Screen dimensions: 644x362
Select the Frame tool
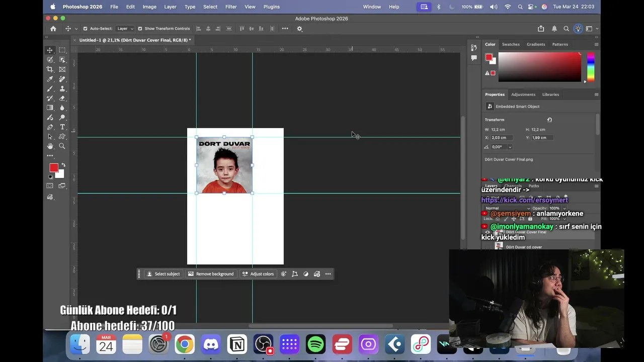pyautogui.click(x=62, y=69)
